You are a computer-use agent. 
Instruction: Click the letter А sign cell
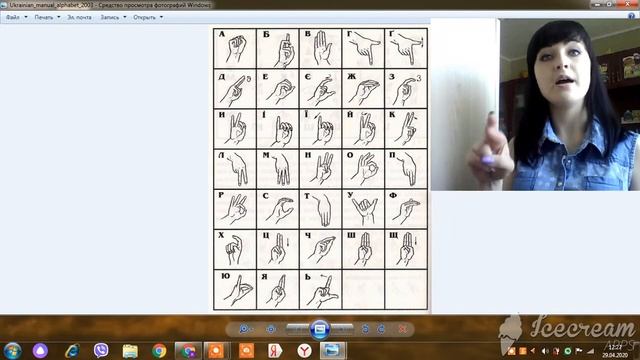(235, 48)
